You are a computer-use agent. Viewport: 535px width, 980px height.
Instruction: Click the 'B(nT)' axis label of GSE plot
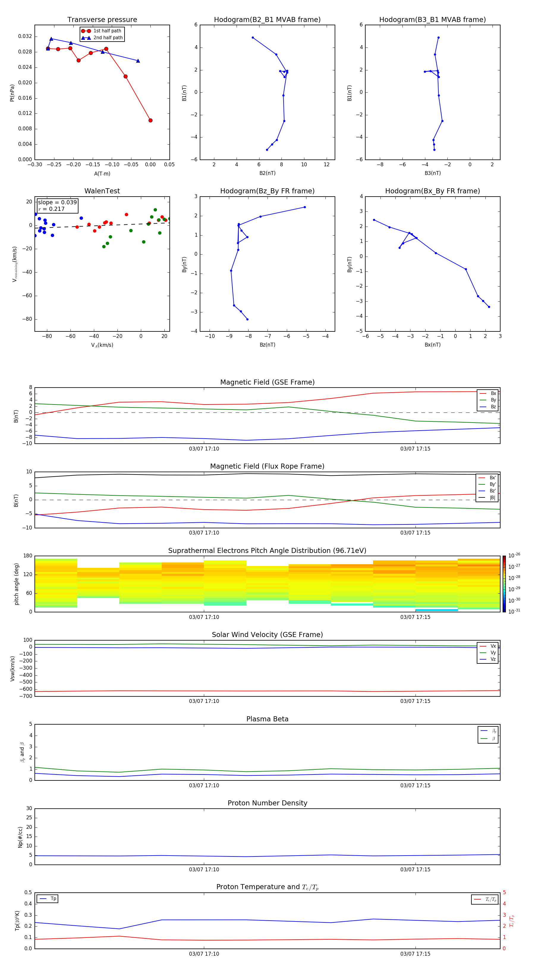[16, 416]
